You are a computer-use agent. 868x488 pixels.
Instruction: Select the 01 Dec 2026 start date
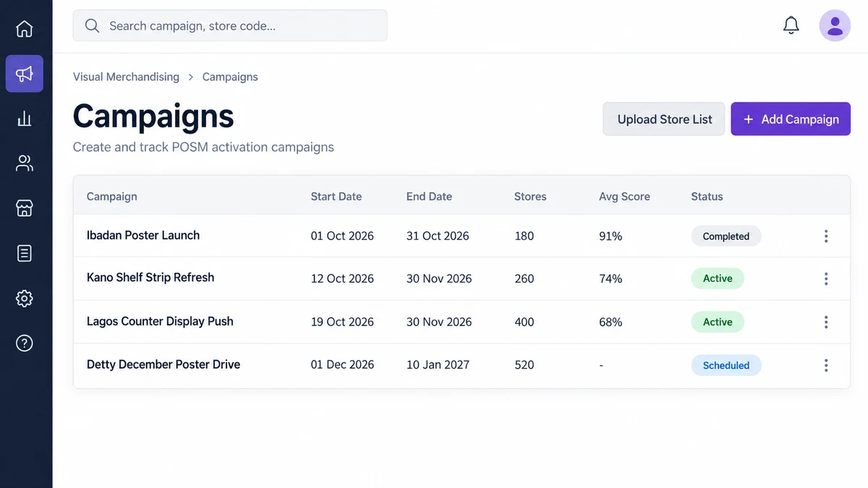point(342,365)
